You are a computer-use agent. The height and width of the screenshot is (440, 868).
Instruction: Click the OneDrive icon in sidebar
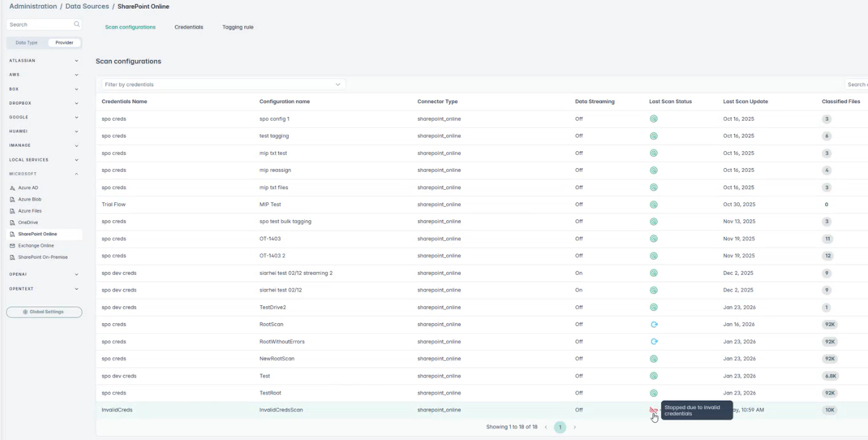point(13,223)
